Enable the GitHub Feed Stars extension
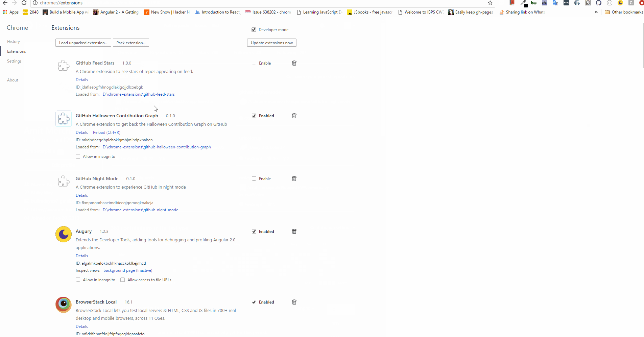The height and width of the screenshot is (337, 644). (254, 63)
